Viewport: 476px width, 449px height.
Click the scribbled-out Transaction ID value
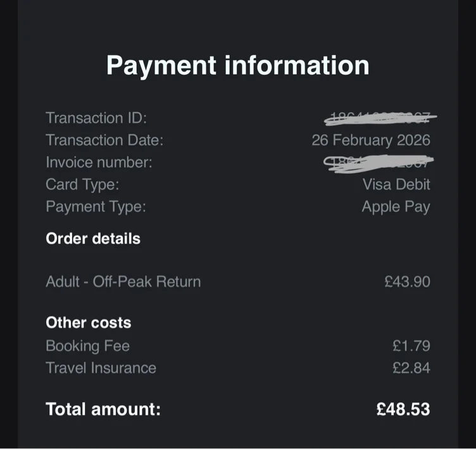381,117
